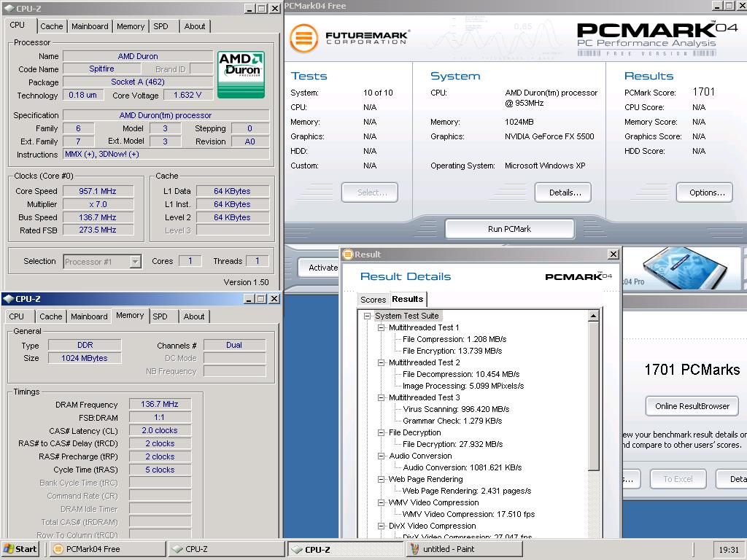Click the Core Speed 957.1 MHz field
This screenshot has width=747, height=560.
98,191
